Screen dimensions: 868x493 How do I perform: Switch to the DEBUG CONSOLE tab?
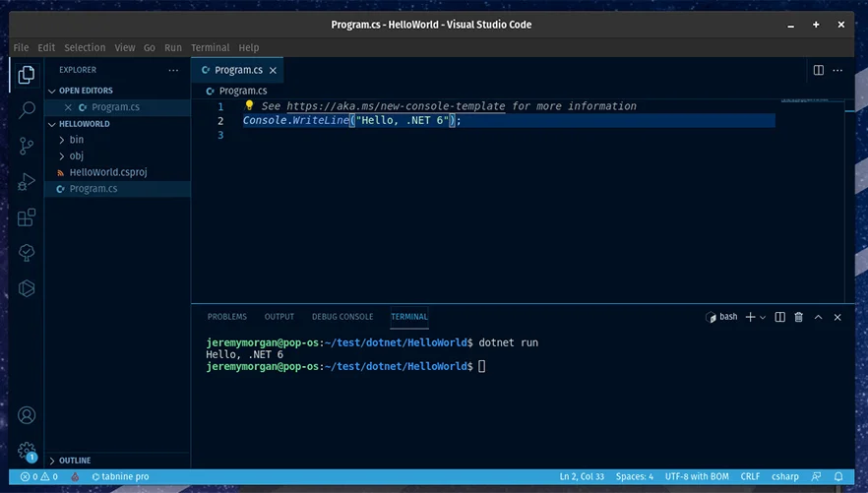341,317
